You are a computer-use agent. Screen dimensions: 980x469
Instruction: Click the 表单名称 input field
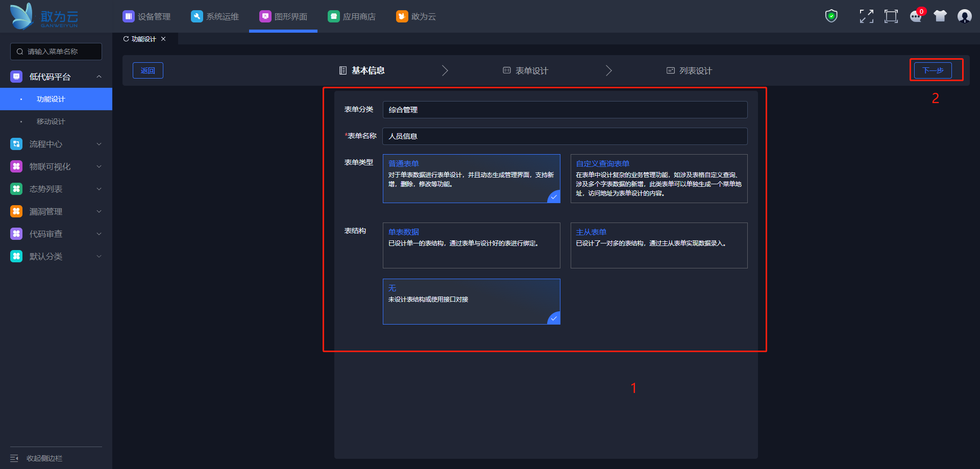tap(565, 136)
